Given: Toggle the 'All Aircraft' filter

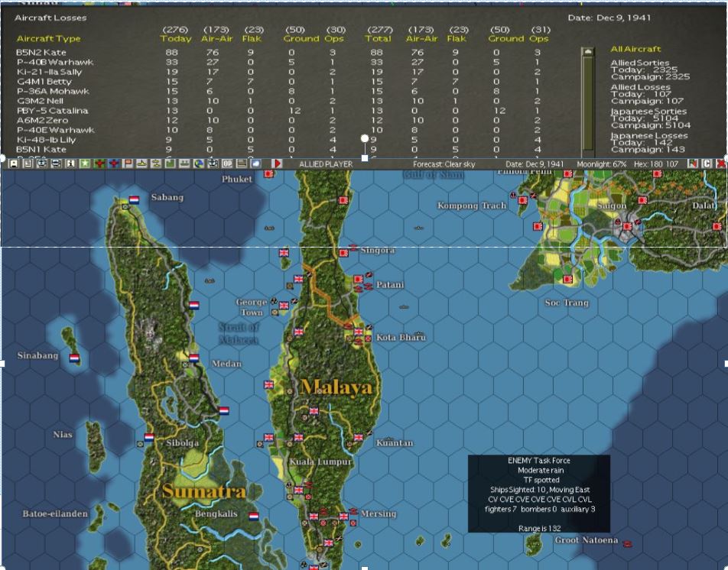Looking at the screenshot, I should pyautogui.click(x=635, y=49).
